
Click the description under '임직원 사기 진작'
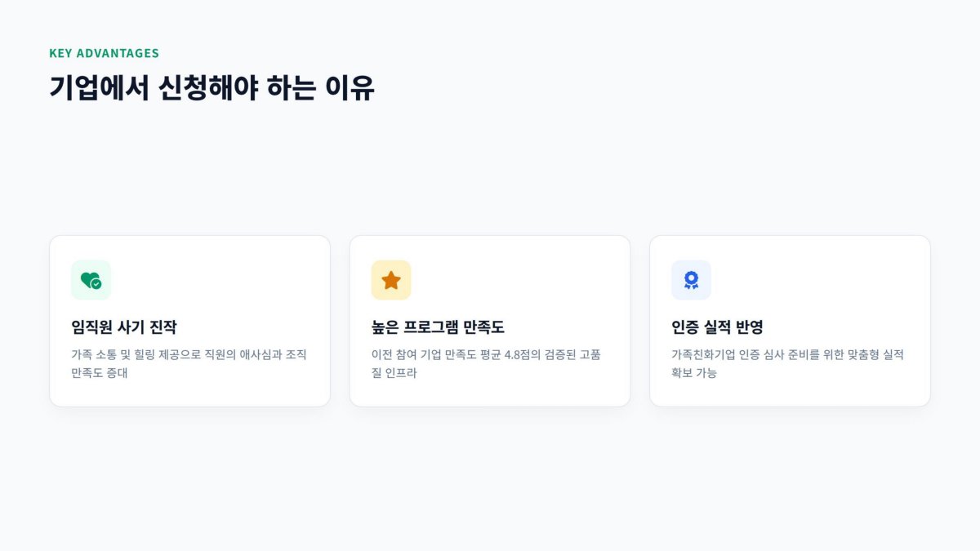(189, 364)
